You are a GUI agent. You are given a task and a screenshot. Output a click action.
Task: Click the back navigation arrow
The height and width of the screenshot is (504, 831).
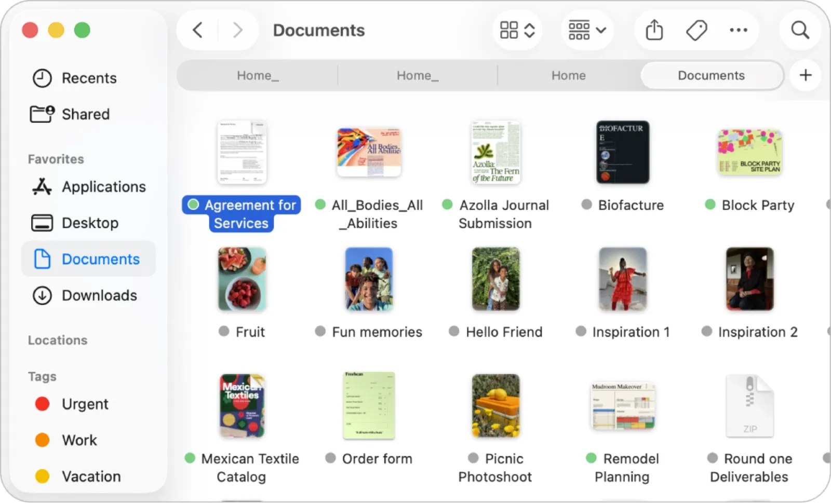click(x=197, y=30)
